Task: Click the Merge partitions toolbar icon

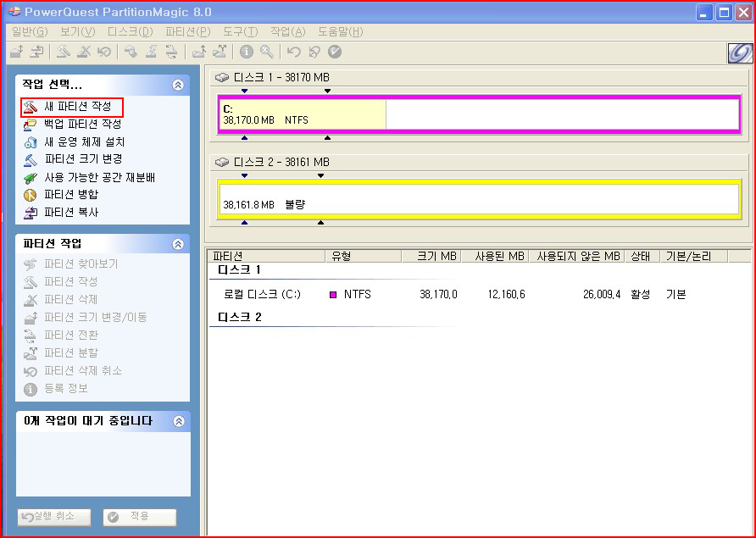Action: tap(198, 51)
